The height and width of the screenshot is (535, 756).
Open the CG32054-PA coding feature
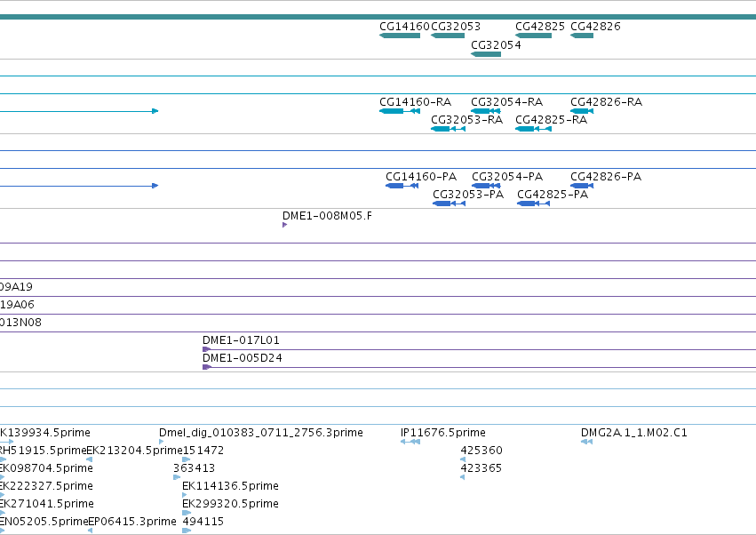pos(486,186)
